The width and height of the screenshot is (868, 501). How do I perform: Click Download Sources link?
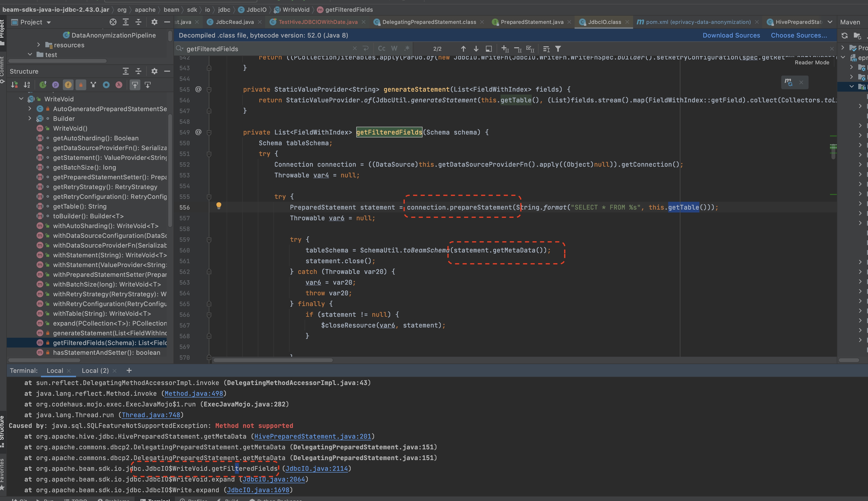[x=731, y=35]
